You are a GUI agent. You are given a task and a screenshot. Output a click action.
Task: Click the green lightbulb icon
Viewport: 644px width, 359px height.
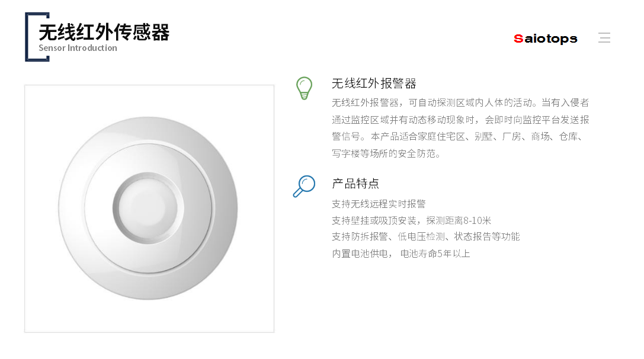pyautogui.click(x=304, y=88)
